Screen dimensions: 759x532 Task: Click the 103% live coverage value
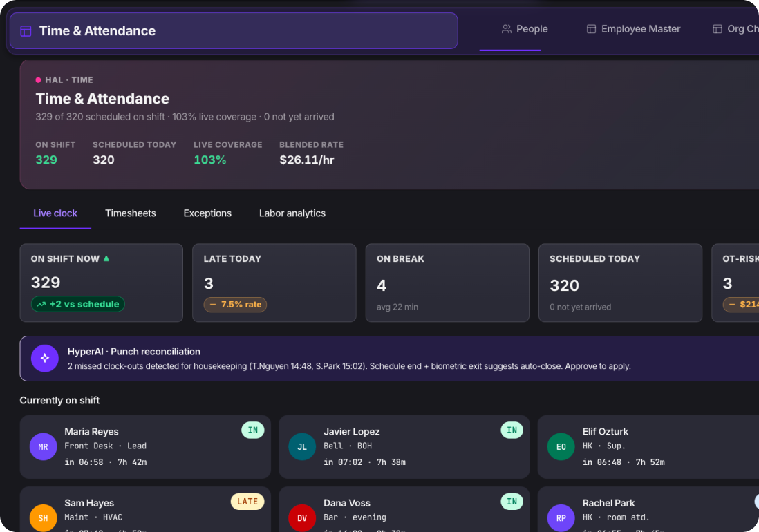point(209,160)
